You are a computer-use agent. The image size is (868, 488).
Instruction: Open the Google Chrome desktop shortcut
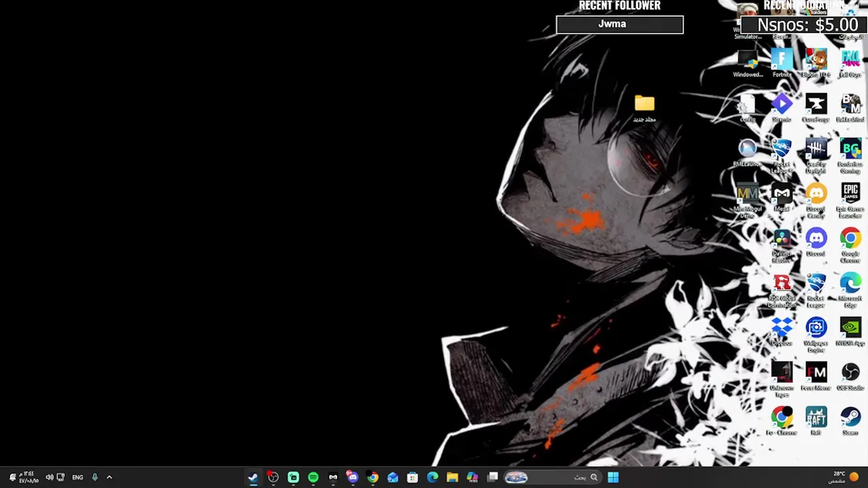[x=850, y=245]
